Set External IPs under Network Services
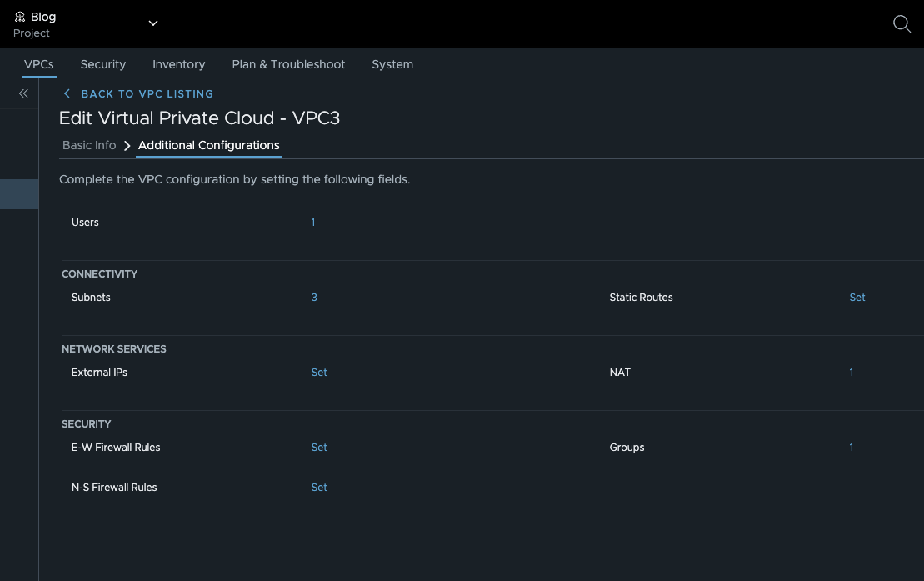Screen dimensions: 924x581 click(x=319, y=373)
